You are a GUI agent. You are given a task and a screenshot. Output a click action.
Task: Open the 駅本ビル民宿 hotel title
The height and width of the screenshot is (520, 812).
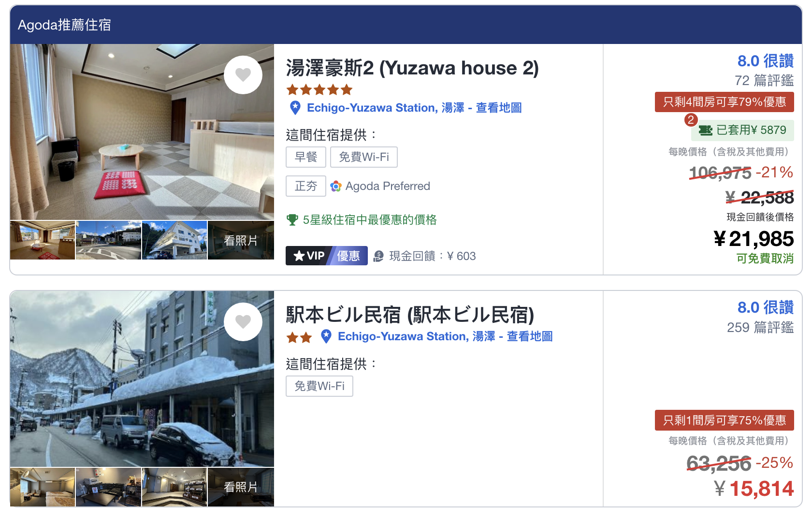click(x=410, y=315)
